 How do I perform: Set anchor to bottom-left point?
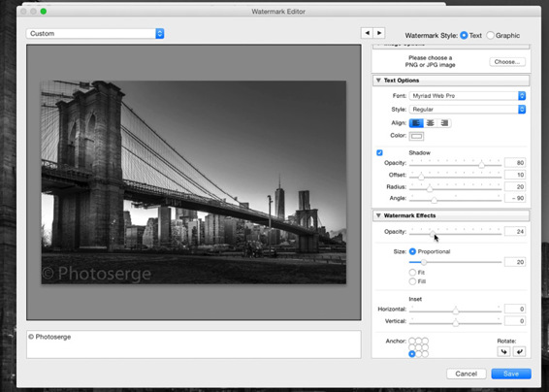[412, 354]
